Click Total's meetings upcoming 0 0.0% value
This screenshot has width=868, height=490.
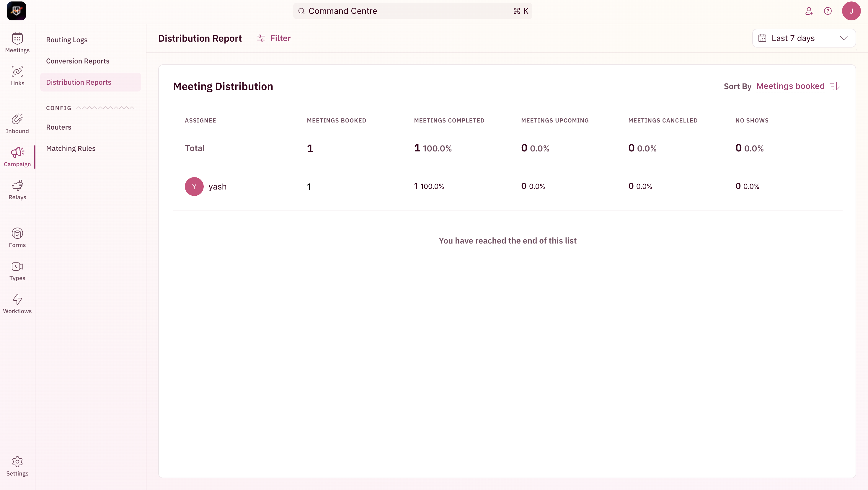(535, 148)
